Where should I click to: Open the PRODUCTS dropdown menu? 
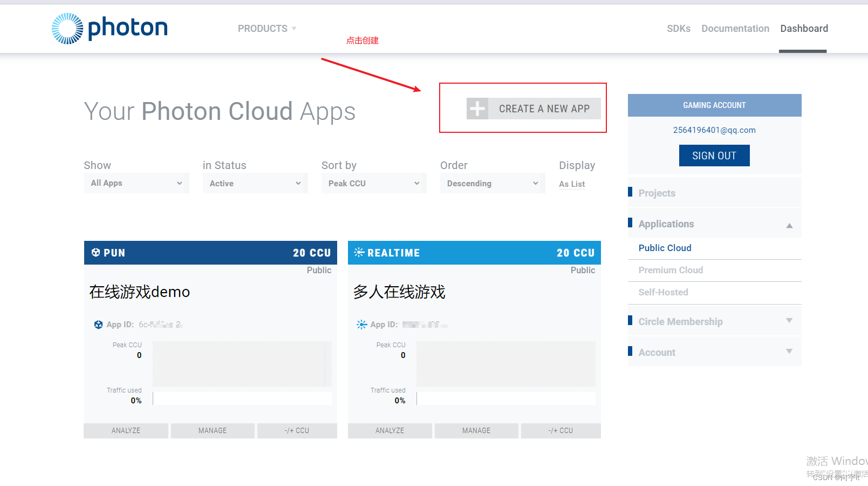[x=267, y=29]
